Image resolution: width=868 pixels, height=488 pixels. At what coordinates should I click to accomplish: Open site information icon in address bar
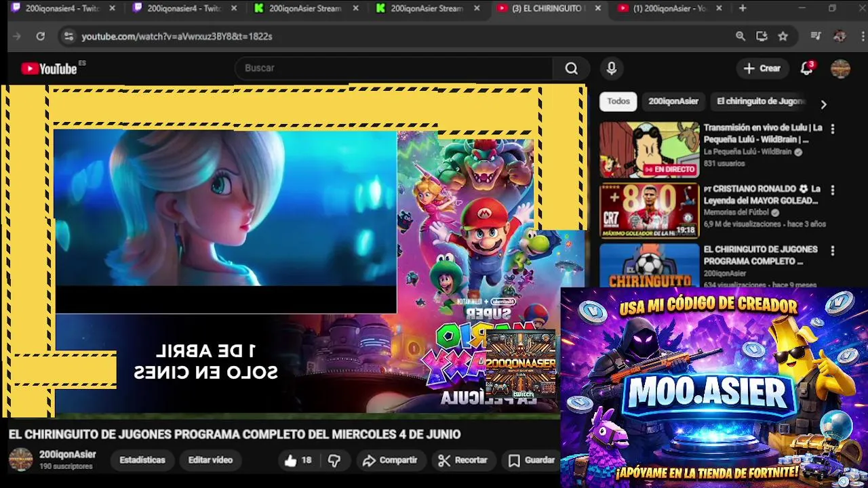(x=68, y=37)
